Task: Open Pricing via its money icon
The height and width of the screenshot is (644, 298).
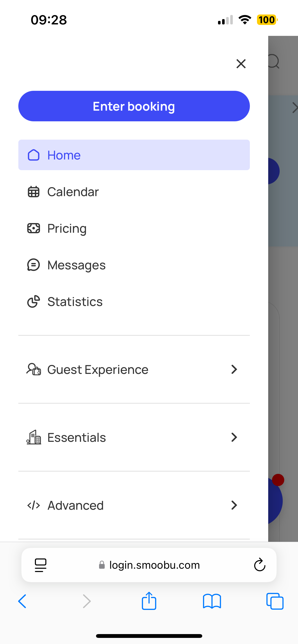Action: [34, 228]
